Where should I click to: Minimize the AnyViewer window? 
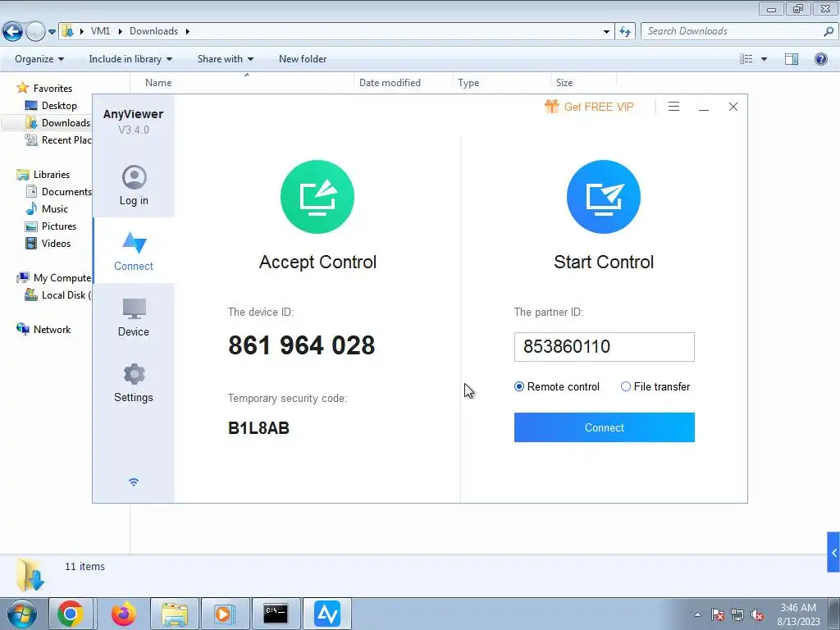click(704, 107)
